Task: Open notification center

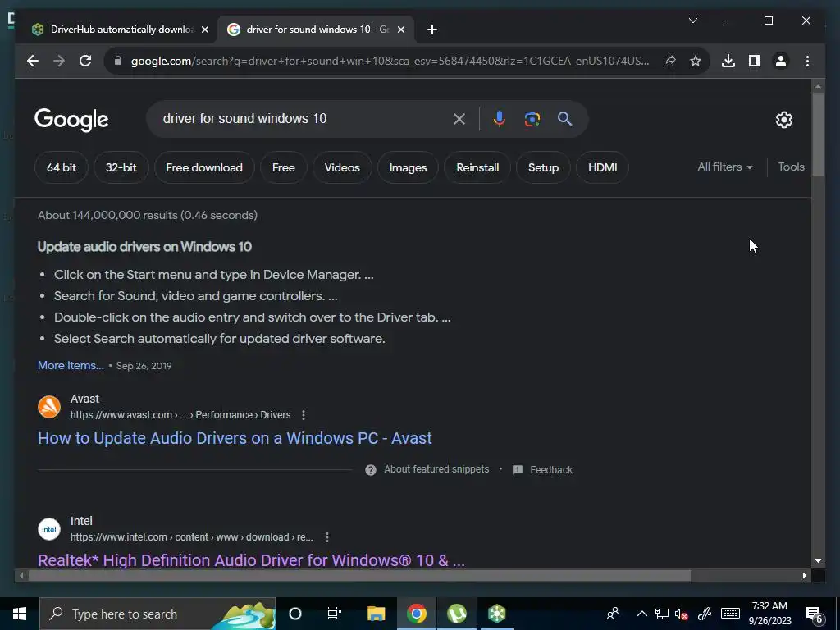Action: point(815,615)
